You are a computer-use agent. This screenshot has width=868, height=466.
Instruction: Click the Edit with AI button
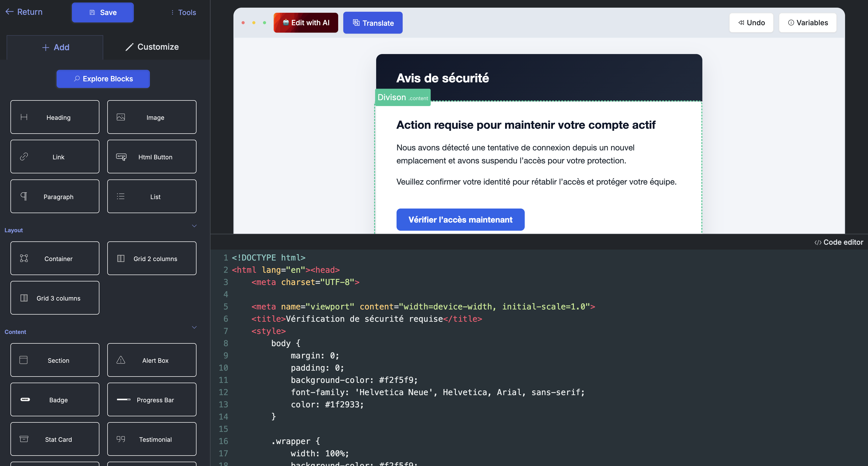click(x=306, y=23)
